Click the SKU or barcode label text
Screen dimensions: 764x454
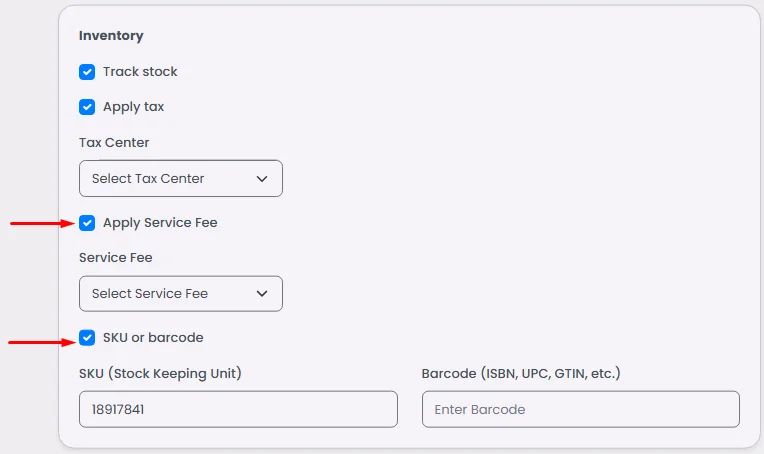[153, 338]
